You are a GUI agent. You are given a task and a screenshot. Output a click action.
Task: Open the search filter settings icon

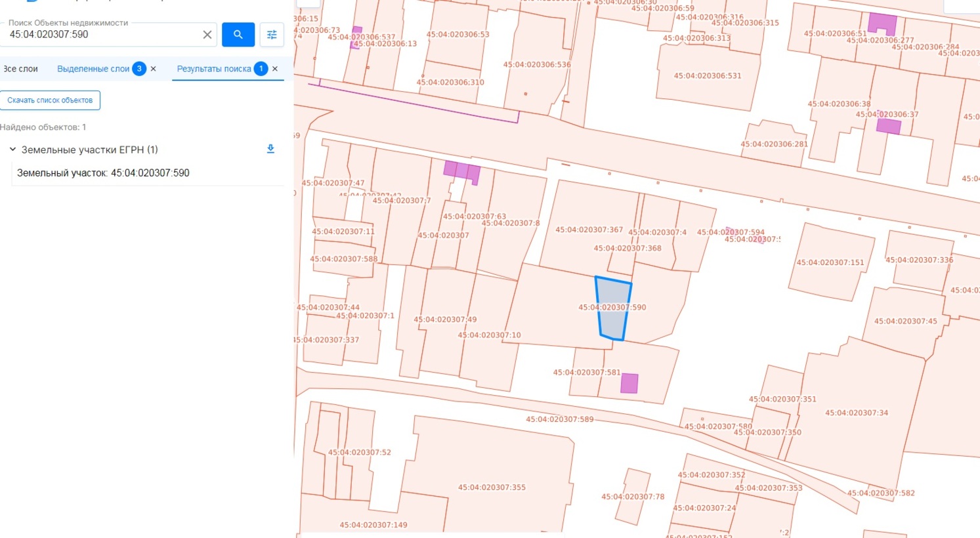272,34
